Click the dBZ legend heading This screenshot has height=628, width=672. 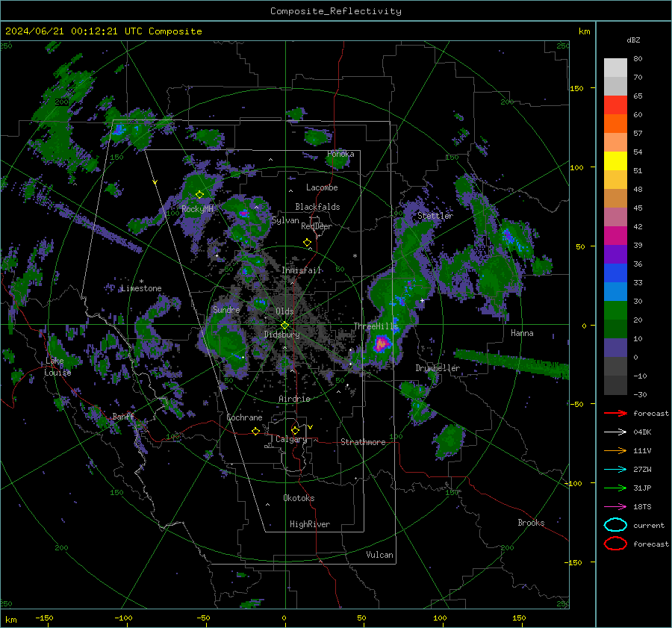tap(633, 40)
